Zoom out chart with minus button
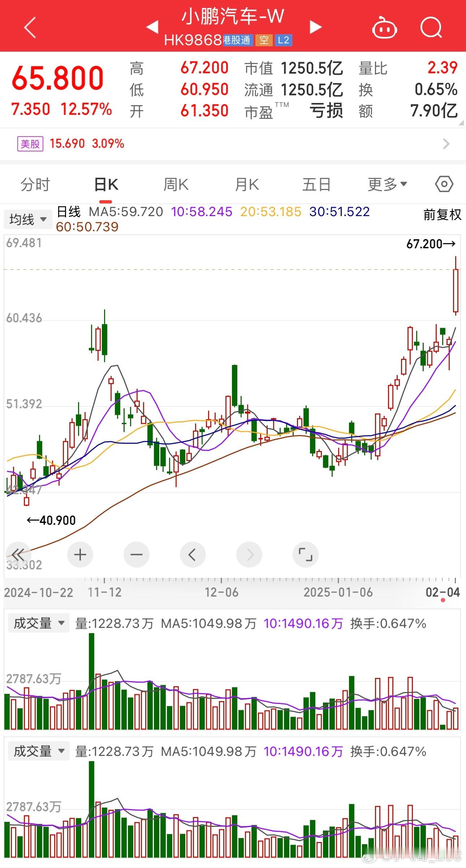Viewport: 466px width, 868px height. 136,554
